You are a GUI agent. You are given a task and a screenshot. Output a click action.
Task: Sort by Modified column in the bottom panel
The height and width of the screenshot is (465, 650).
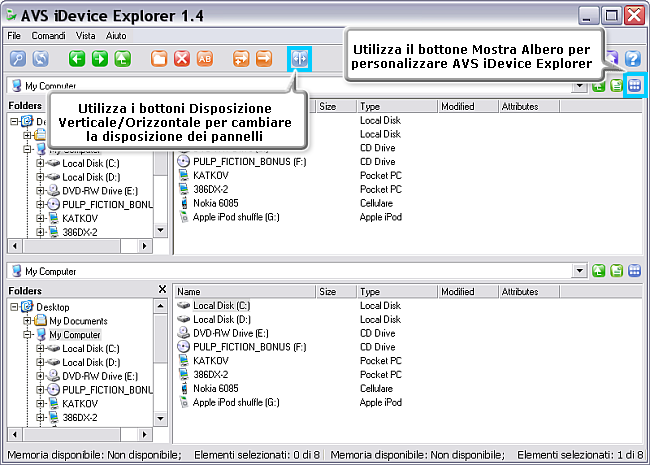pyautogui.click(x=468, y=292)
